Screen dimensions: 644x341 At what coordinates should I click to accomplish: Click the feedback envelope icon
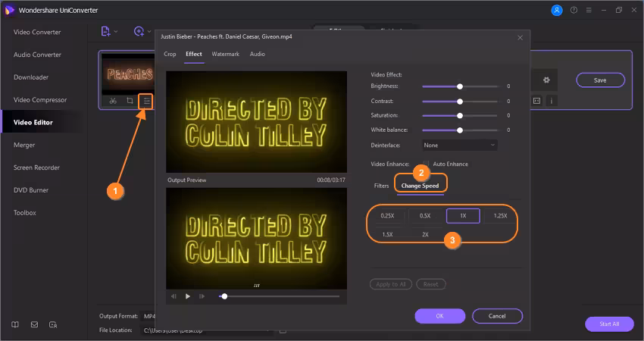click(35, 324)
